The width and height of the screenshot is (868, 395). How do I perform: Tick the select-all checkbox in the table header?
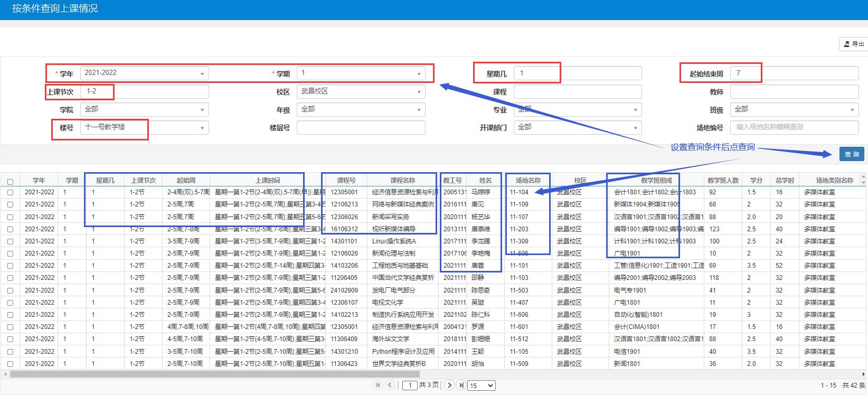point(10,181)
